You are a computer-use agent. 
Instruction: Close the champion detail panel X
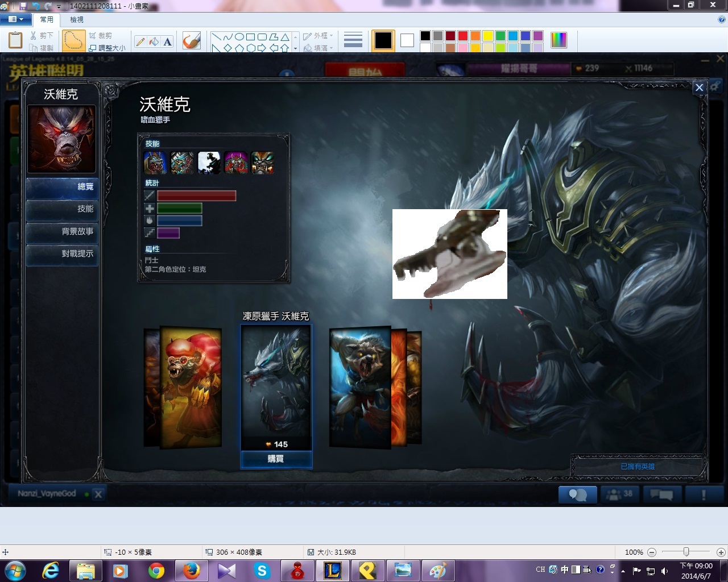(x=700, y=88)
